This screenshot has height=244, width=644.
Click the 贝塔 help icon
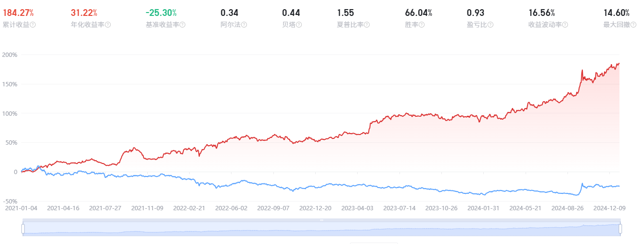(x=298, y=25)
